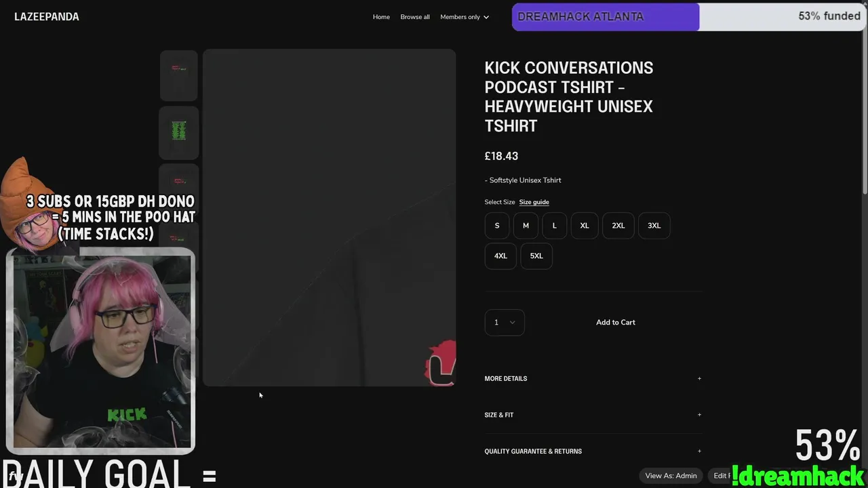Expand QUALITY GUARANTEE & RETURNS section

tap(593, 451)
